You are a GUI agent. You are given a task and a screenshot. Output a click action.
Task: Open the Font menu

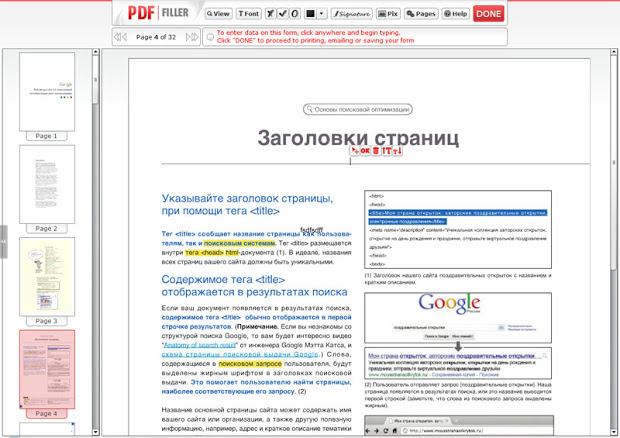click(x=249, y=14)
